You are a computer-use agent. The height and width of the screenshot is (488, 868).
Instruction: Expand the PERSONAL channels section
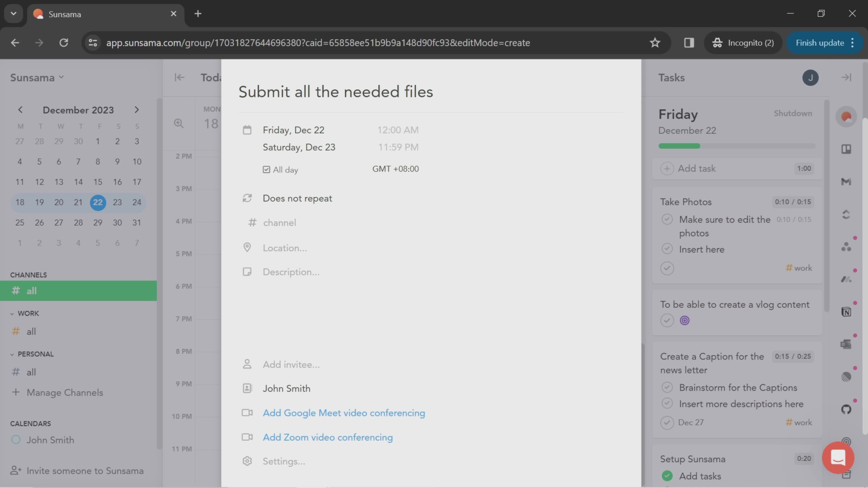point(12,354)
